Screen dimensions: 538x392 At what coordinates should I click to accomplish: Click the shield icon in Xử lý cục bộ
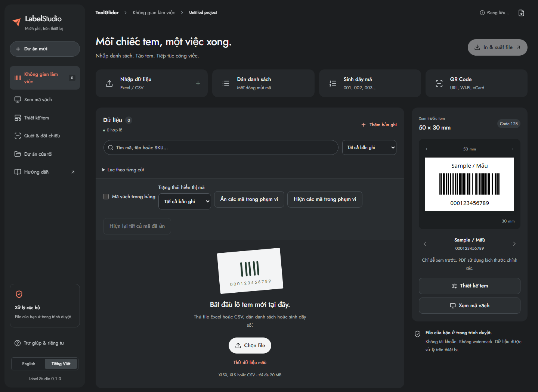pos(19,294)
